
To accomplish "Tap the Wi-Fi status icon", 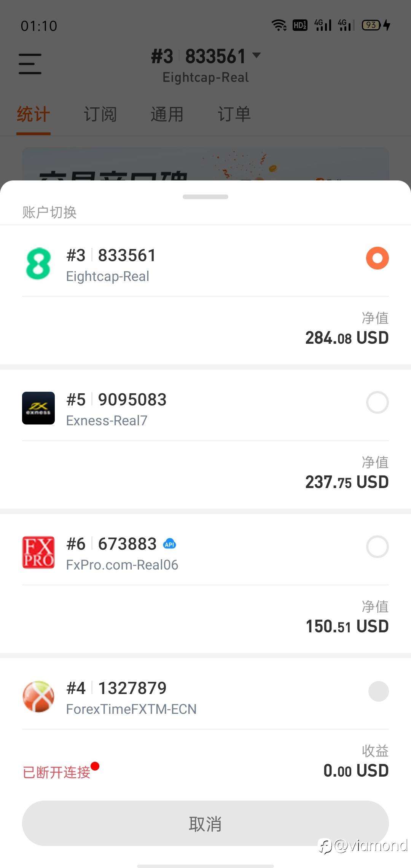I will pos(279,25).
